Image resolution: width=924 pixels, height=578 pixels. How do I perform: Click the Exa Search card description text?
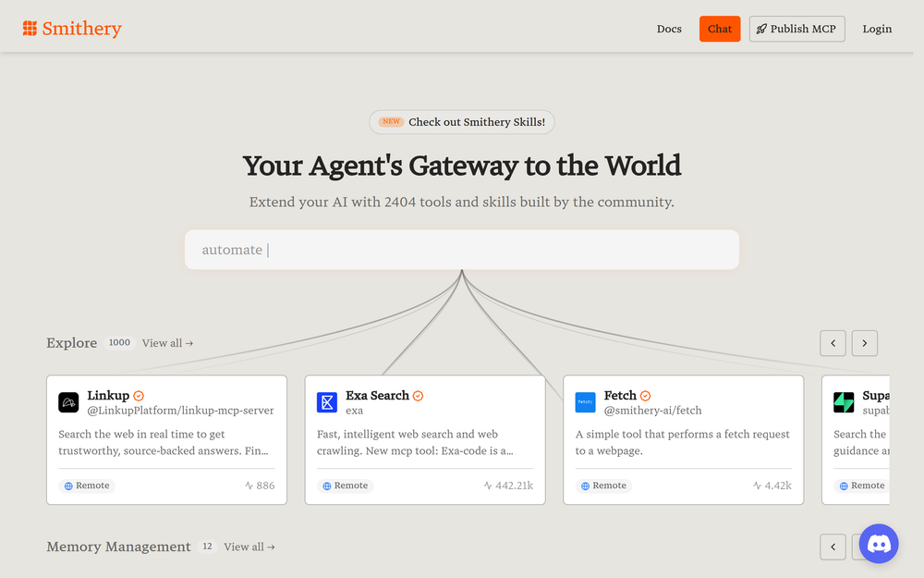click(415, 442)
